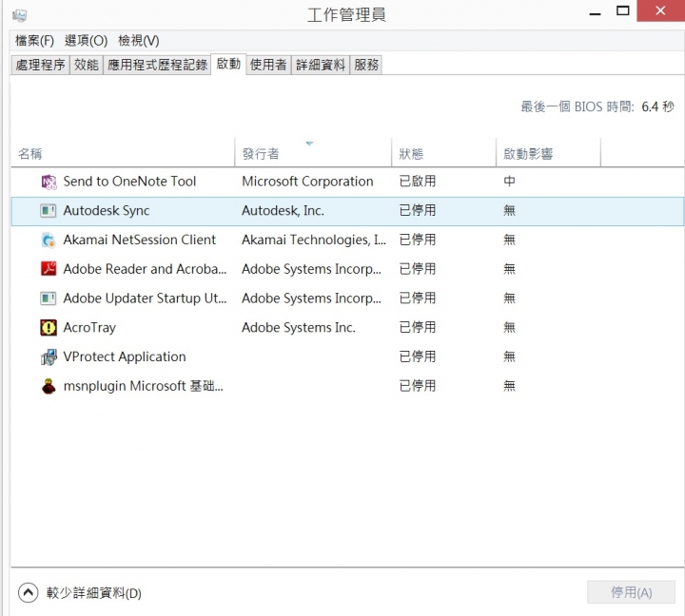
Task: Sort by the 名稱 column header
Action: (x=123, y=153)
